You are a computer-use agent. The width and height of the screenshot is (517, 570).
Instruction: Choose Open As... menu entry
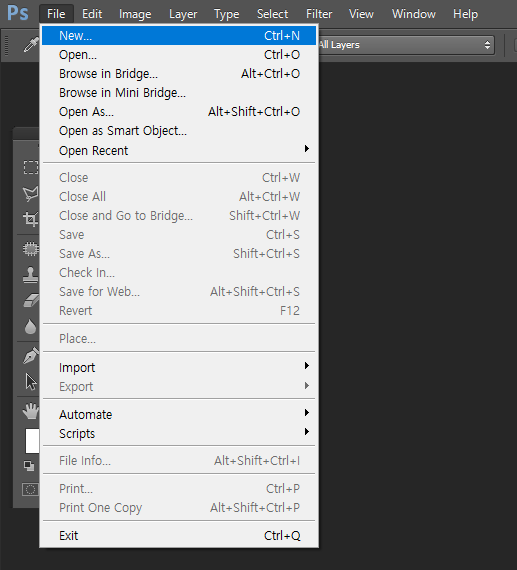click(179, 112)
